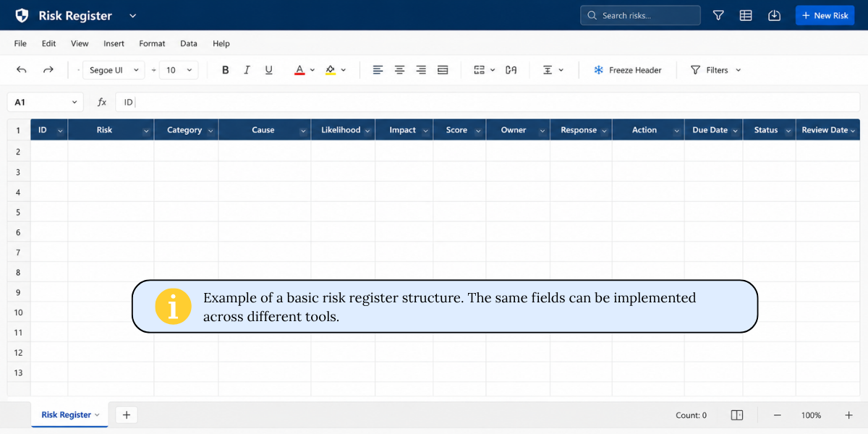
Task: Open the Status column filter arrow
Action: pos(788,131)
